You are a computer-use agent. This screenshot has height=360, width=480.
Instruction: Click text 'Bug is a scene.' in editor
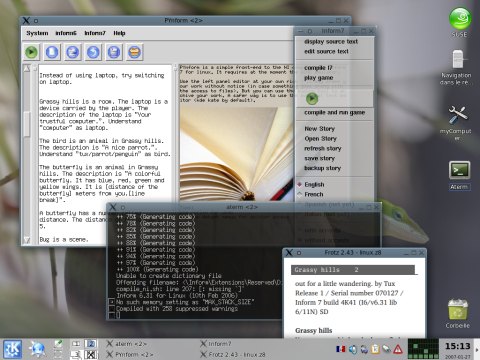tap(64, 239)
